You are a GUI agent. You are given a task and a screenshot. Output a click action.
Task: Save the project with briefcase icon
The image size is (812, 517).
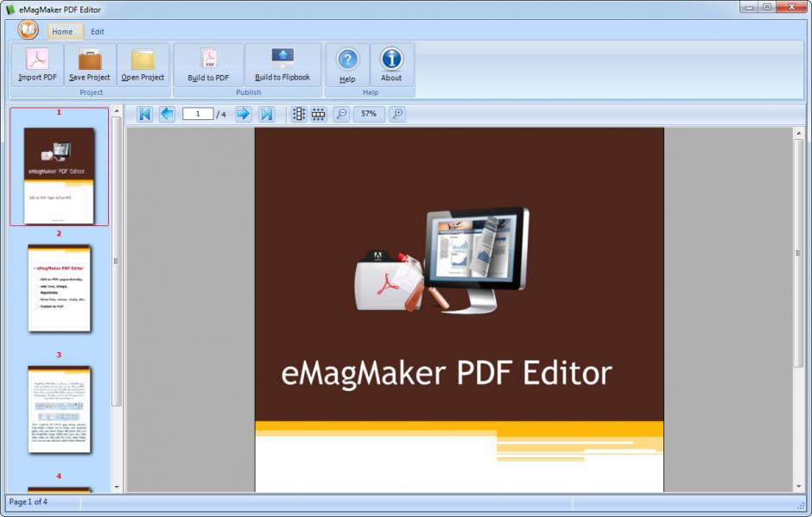tap(90, 66)
